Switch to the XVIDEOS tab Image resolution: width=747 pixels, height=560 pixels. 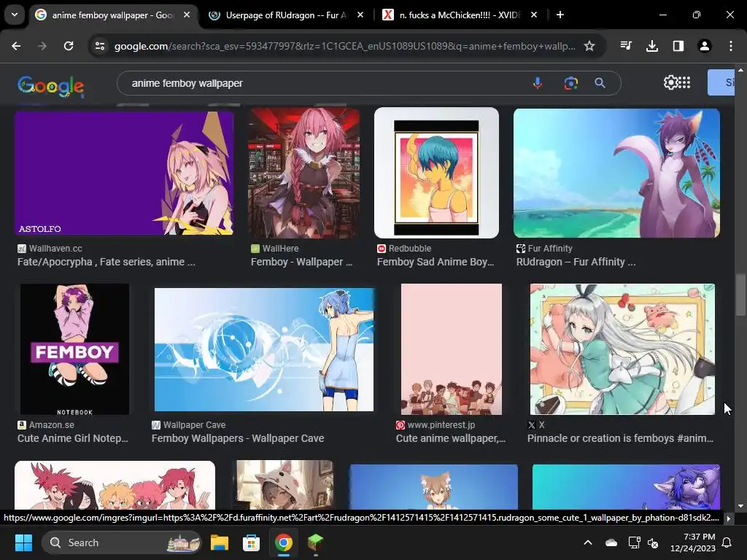click(460, 15)
